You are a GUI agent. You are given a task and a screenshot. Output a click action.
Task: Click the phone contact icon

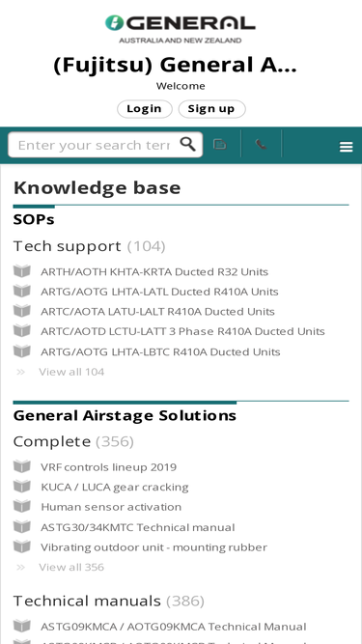click(x=261, y=144)
